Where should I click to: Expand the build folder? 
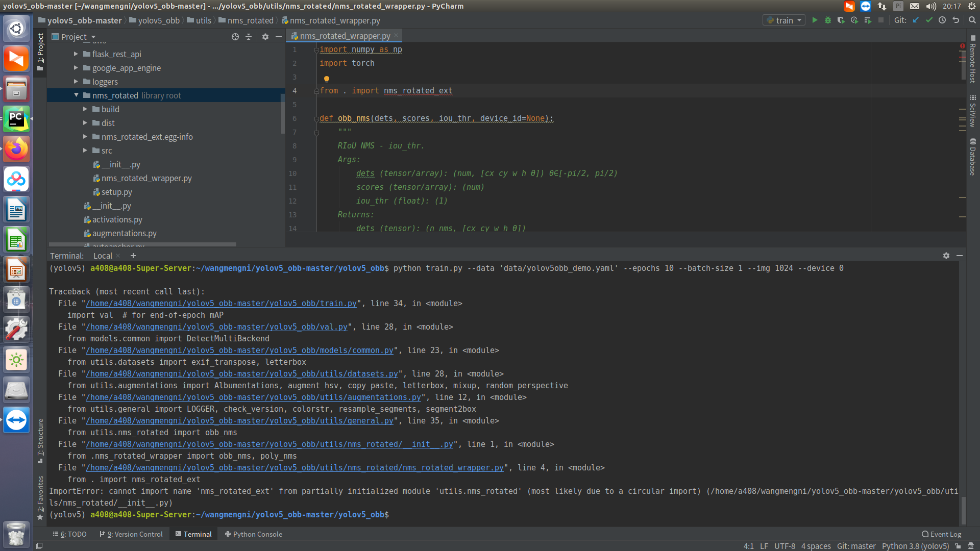(85, 109)
